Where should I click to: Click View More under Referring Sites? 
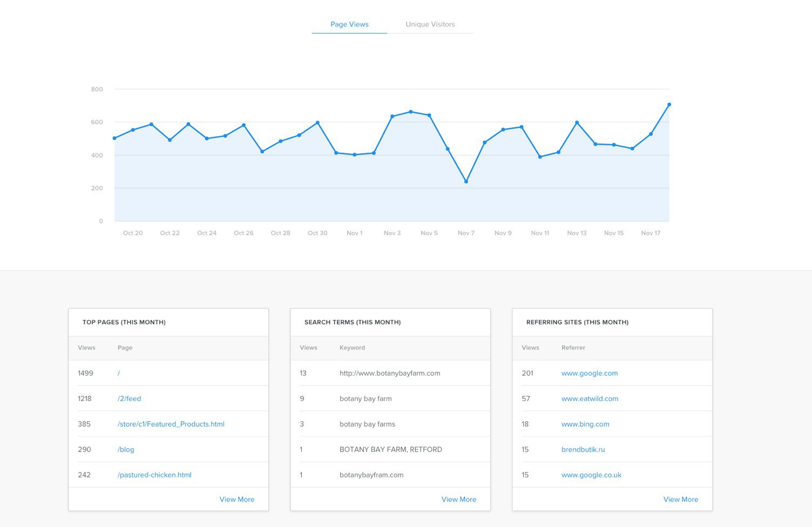click(x=681, y=499)
